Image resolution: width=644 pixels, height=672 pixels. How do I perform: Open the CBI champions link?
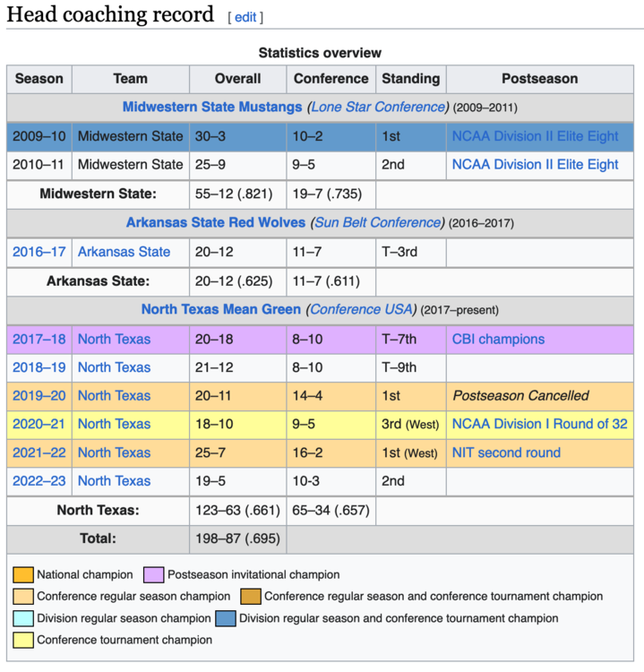coord(498,339)
